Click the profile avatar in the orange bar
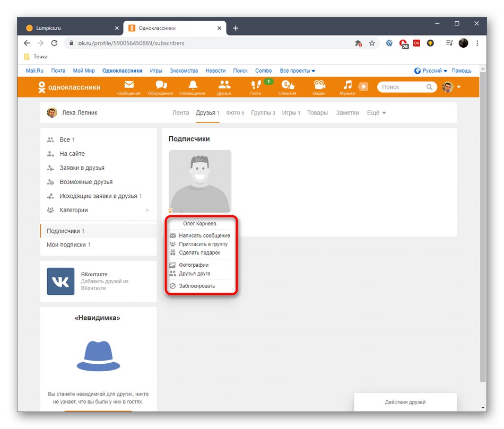 pos(448,87)
